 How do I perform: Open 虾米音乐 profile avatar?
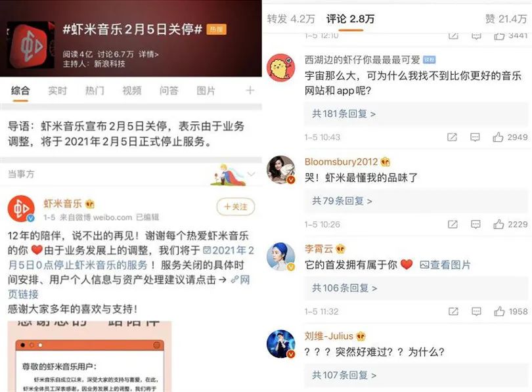coord(21,209)
